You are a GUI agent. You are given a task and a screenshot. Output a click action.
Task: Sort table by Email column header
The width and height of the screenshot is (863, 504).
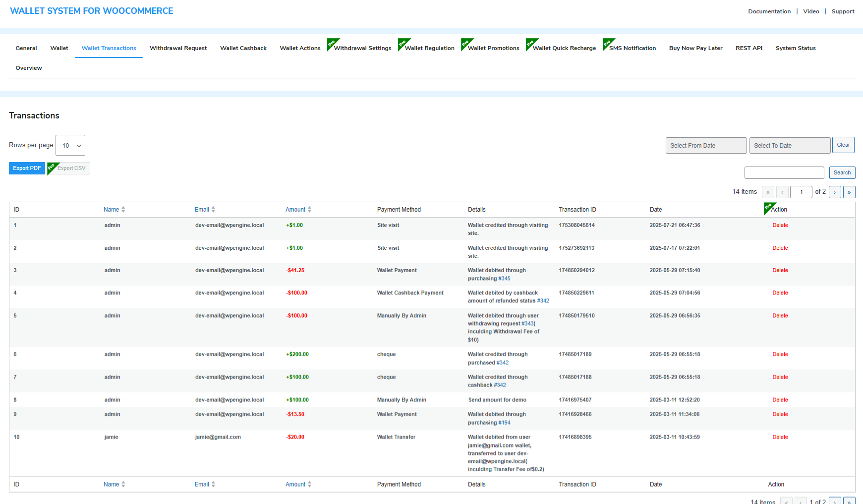coord(202,210)
